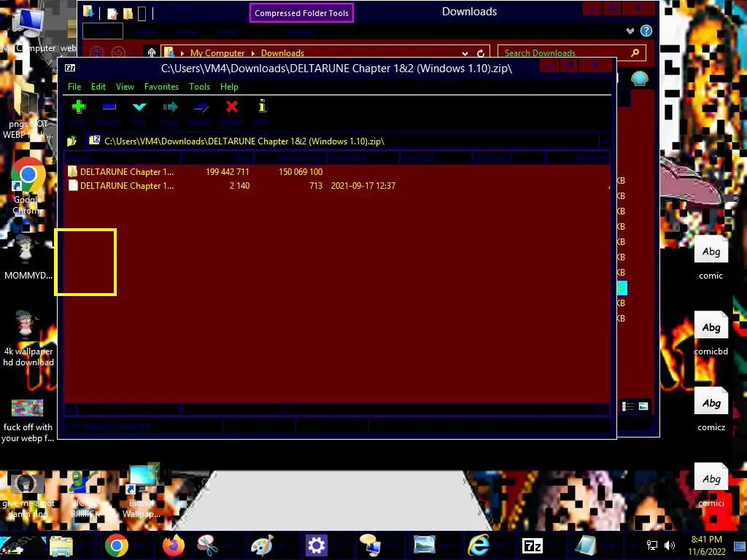Open Firefox from the taskbar
Viewport: 747px width, 560px height.
coord(174,545)
